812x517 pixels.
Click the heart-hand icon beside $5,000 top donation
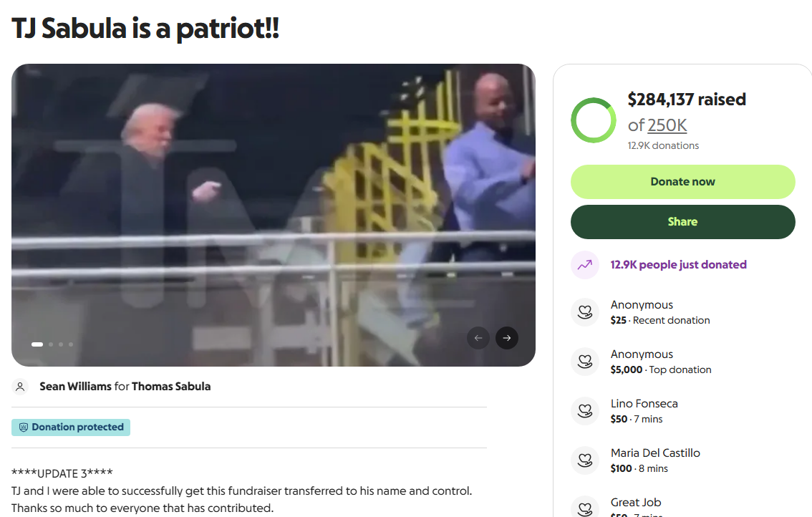585,362
